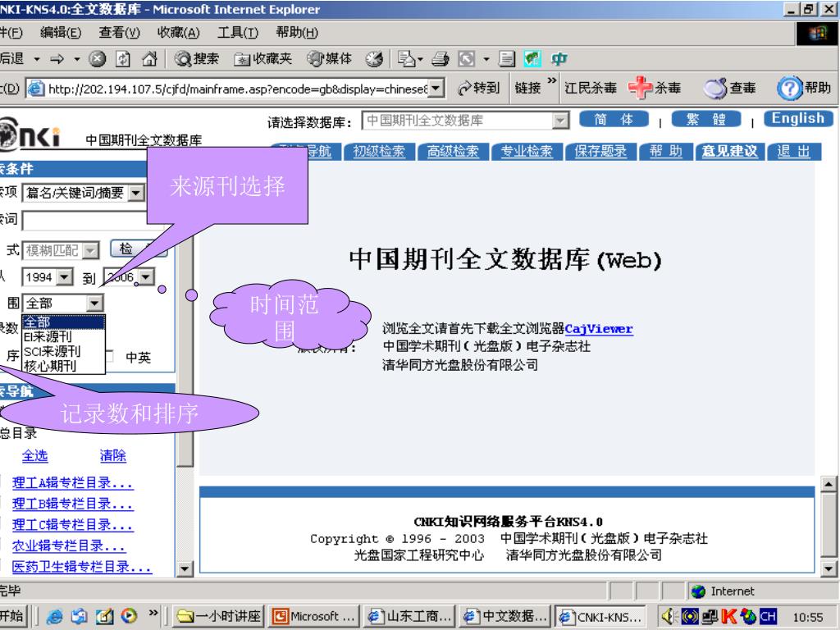
Task: Switch to 简体 simplified Chinese
Action: point(614,119)
